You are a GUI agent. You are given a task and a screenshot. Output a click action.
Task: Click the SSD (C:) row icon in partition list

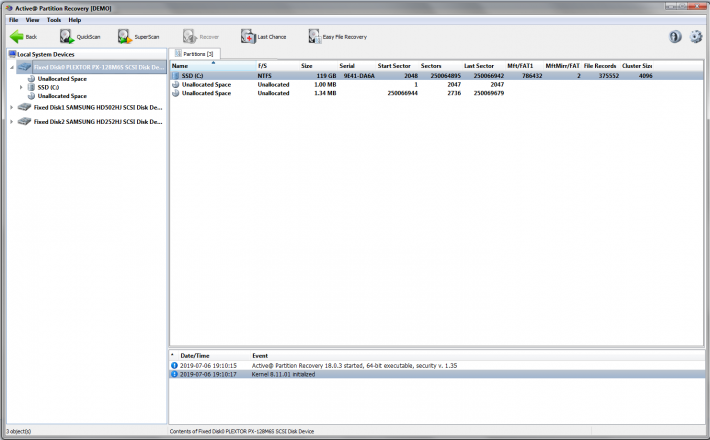(176, 76)
